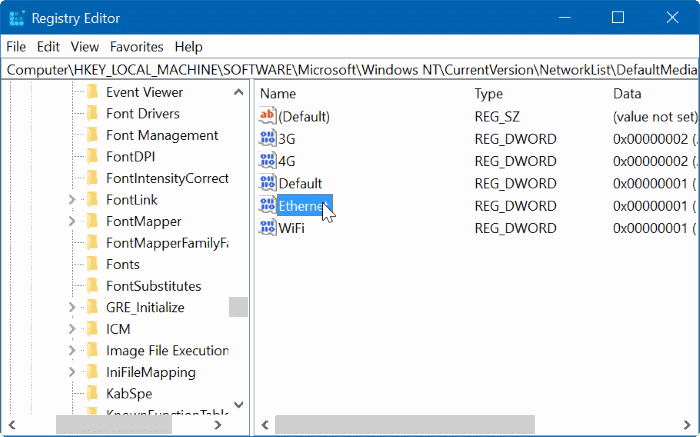Click the FontMapper folder icon
The height and width of the screenshot is (437, 700).
click(x=93, y=221)
